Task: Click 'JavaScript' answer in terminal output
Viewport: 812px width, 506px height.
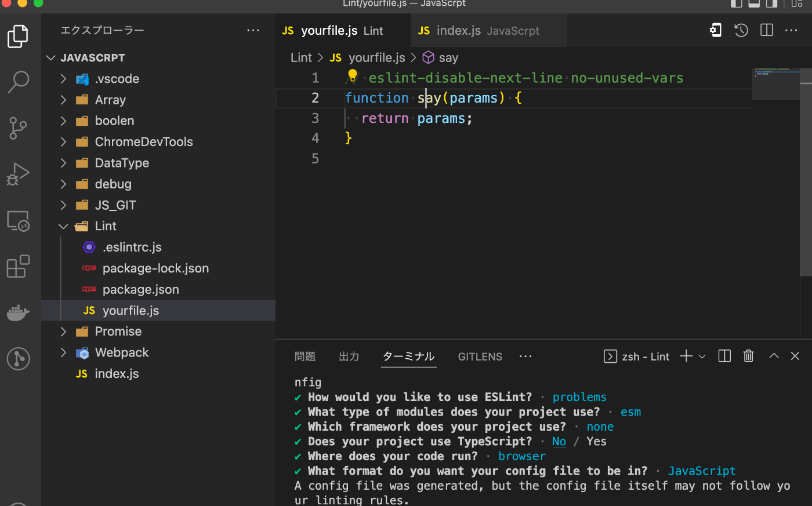Action: [x=702, y=471]
